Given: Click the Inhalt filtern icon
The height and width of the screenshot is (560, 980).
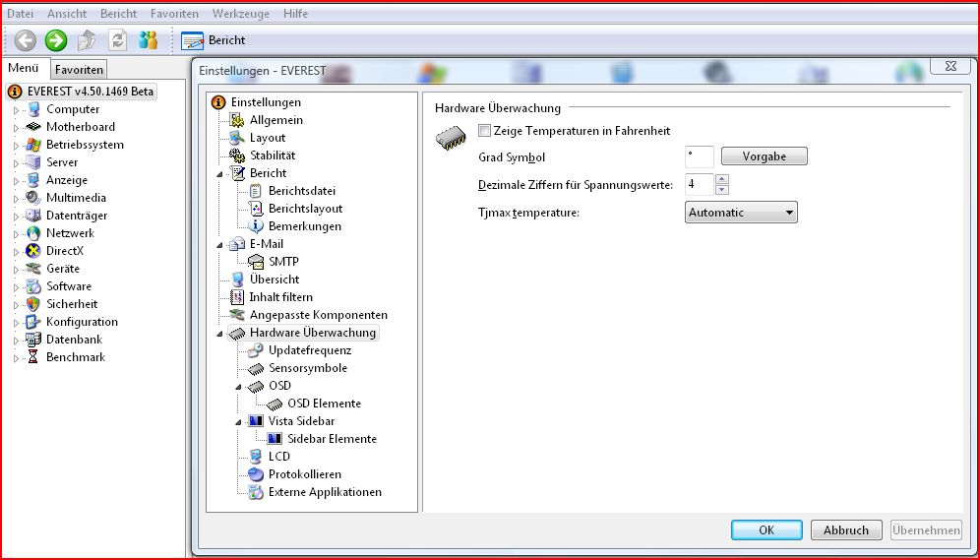Looking at the screenshot, I should tap(237, 297).
